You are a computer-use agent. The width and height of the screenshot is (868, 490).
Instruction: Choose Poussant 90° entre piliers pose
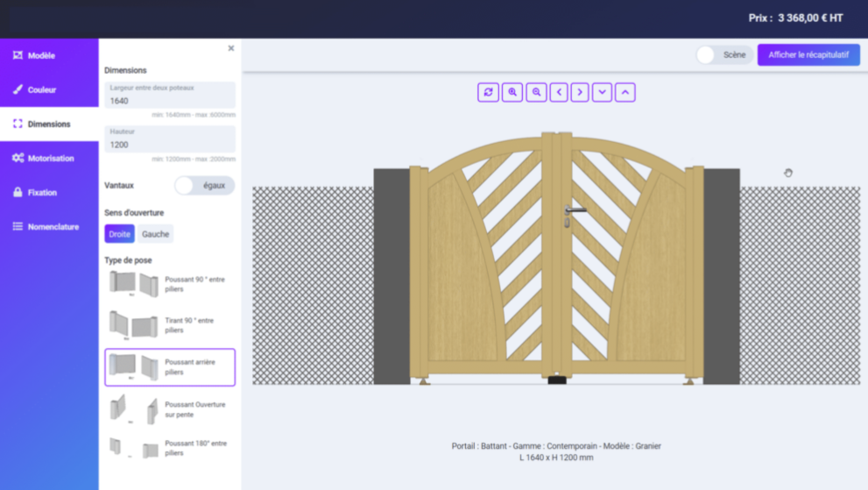pyautogui.click(x=170, y=284)
